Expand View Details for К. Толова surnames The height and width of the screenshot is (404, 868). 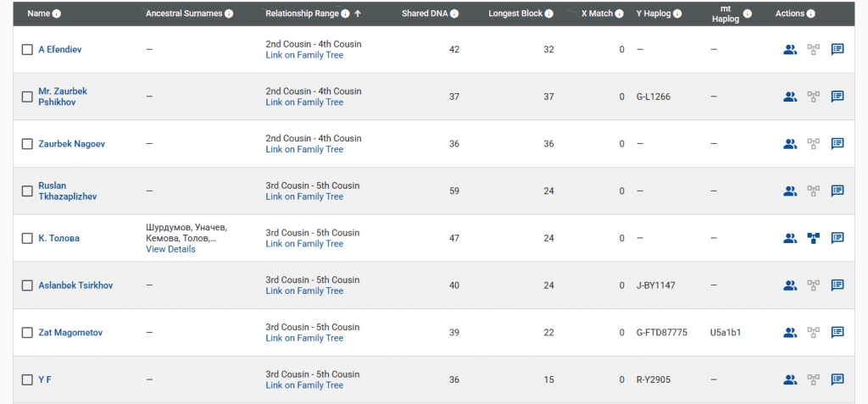[x=170, y=249]
